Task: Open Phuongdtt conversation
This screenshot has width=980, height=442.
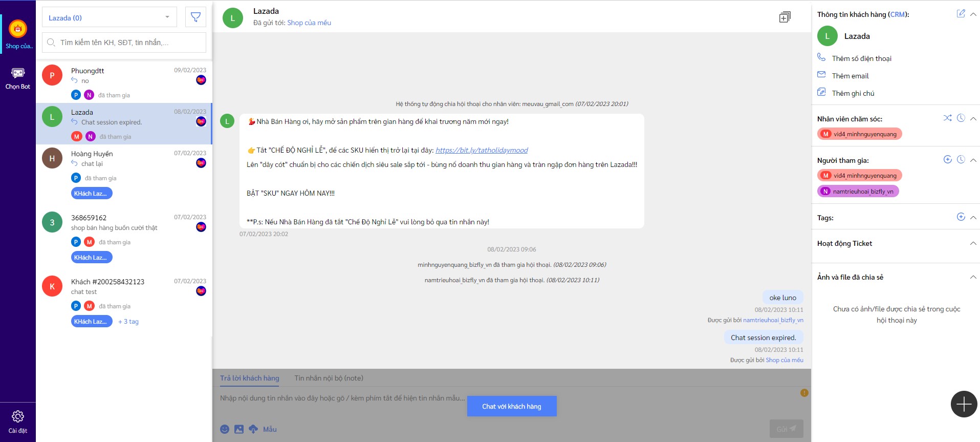Action: coord(124,82)
